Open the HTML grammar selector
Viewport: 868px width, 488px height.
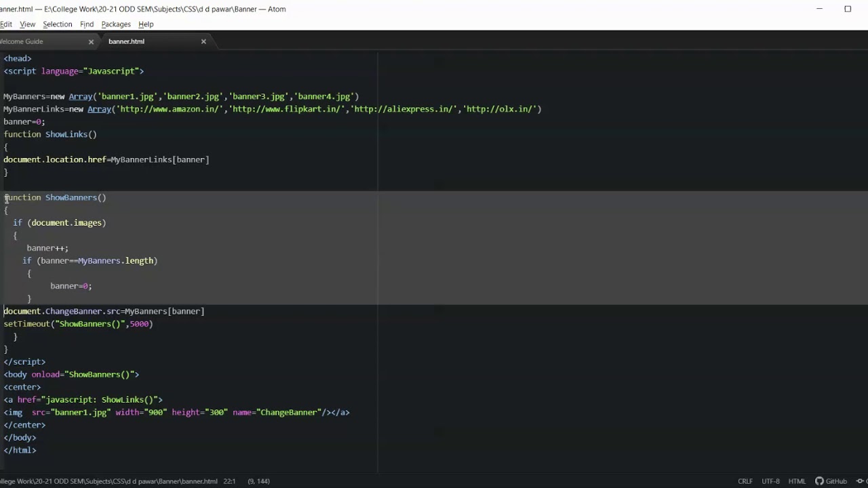pyautogui.click(x=797, y=481)
